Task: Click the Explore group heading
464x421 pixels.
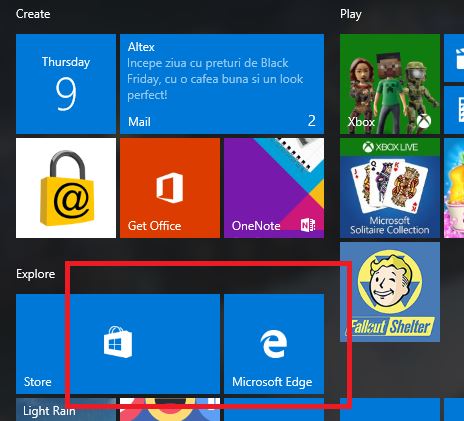Action: coord(36,274)
